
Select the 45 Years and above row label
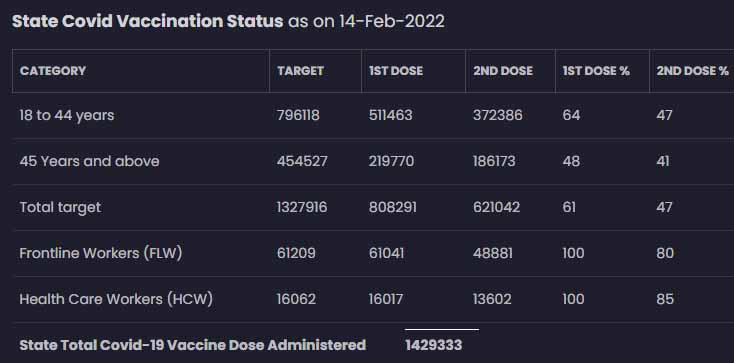click(x=89, y=162)
